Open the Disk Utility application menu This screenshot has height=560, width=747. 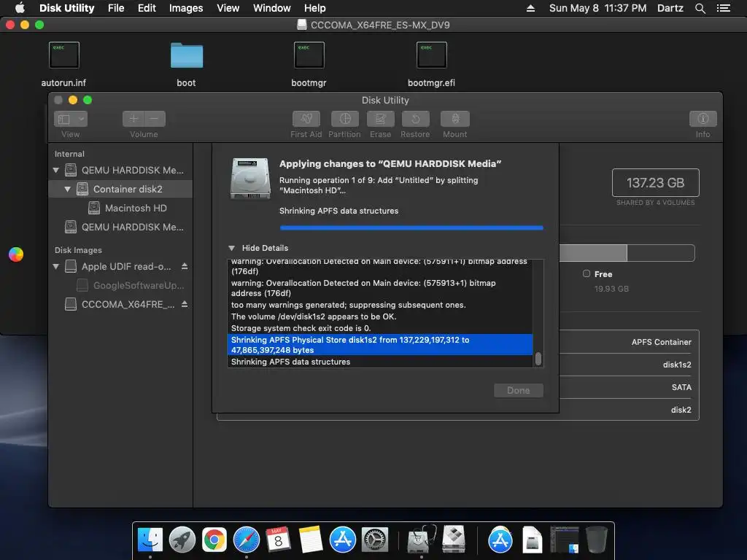click(66, 8)
